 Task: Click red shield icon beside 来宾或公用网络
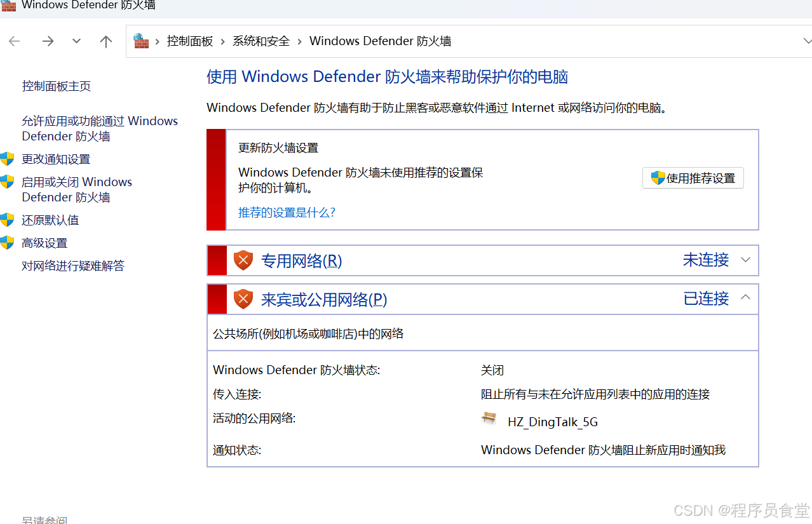tap(243, 299)
